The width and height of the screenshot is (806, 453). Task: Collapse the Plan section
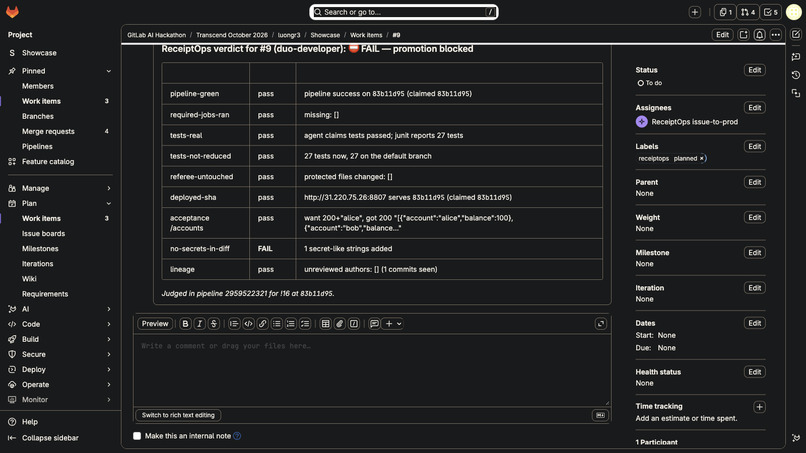(108, 203)
